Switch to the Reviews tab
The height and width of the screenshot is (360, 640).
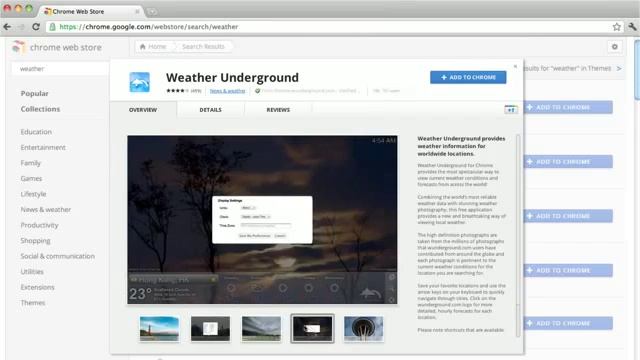[278, 110]
